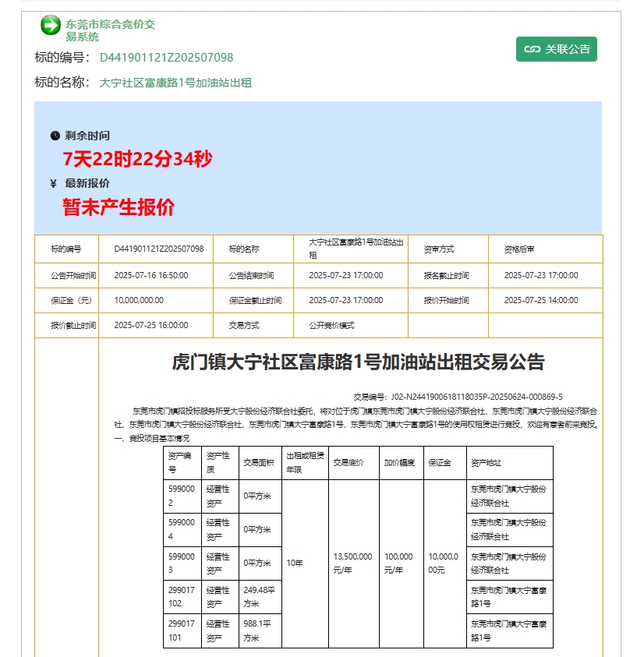This screenshot has width=644, height=657.
Task: Click the 10,000,000元 deposit cell in asset table
Action: pyautogui.click(x=445, y=563)
